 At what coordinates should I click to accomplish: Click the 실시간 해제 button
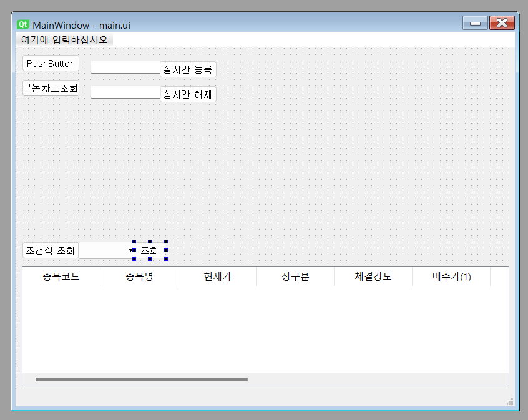click(188, 94)
